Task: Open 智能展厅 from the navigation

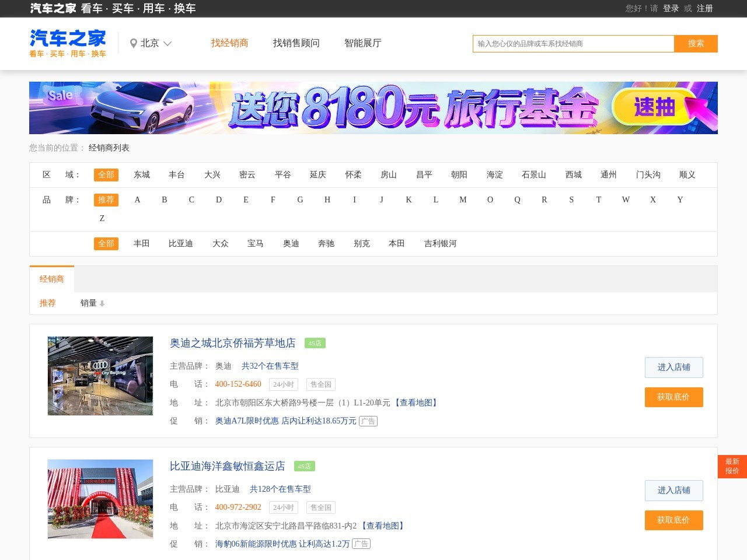Action: (362, 43)
